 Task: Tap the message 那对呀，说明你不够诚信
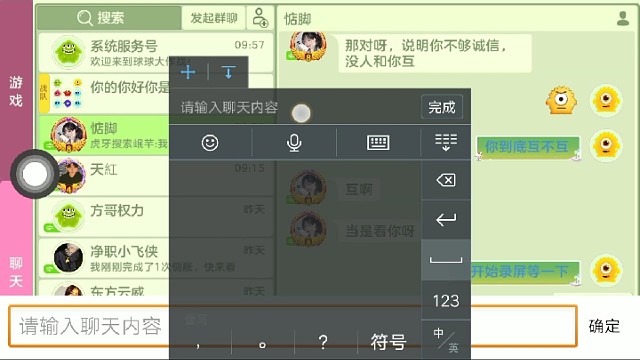tap(435, 53)
